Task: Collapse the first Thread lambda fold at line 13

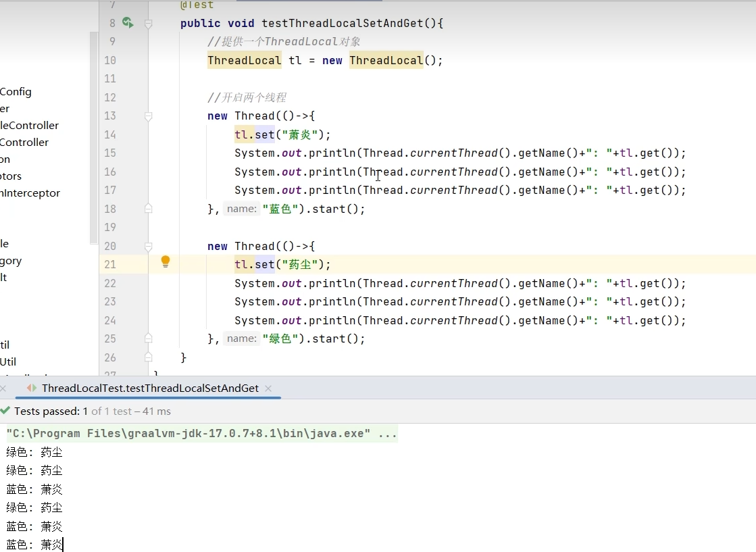Action: pyautogui.click(x=149, y=116)
